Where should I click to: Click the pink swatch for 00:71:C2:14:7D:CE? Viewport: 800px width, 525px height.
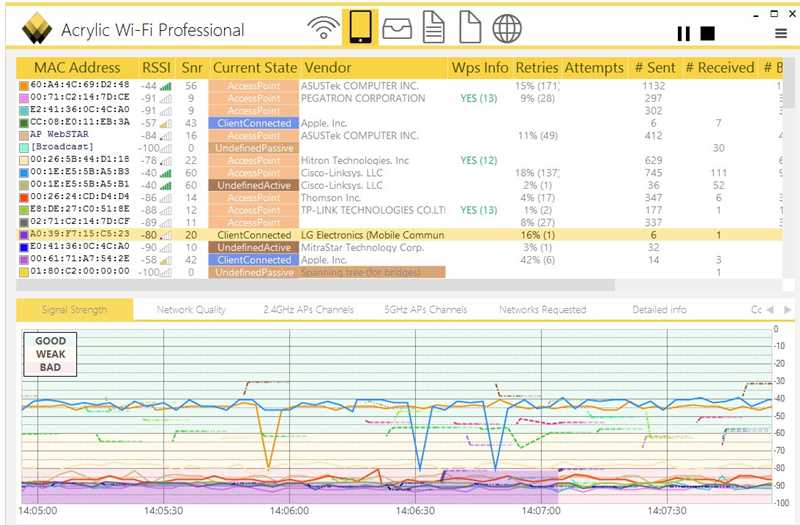23,98
